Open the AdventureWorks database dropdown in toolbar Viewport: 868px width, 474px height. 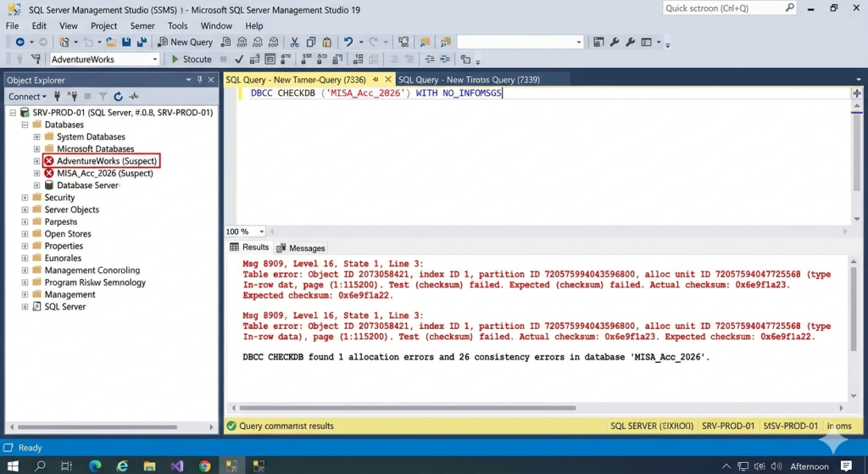click(x=155, y=59)
